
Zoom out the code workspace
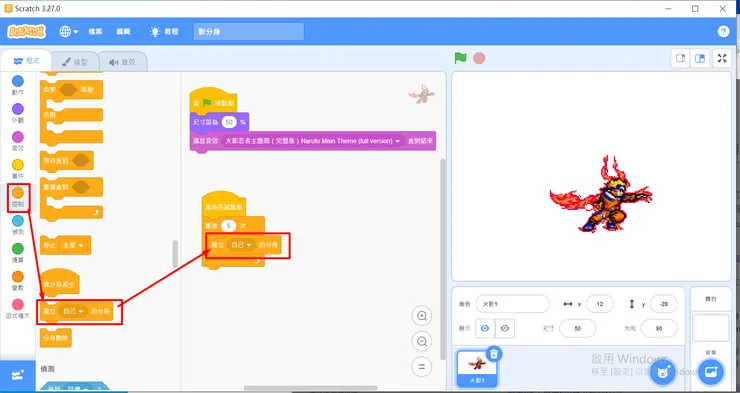click(422, 341)
